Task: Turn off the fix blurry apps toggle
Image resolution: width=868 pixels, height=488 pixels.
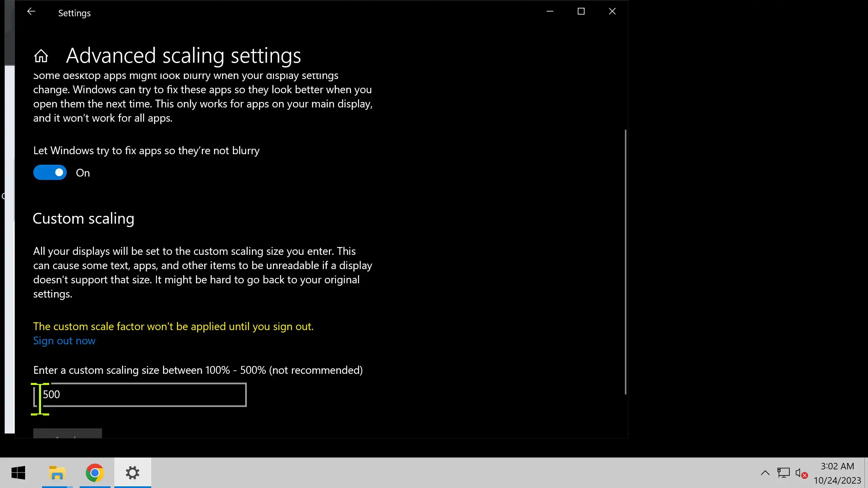Action: (x=50, y=172)
